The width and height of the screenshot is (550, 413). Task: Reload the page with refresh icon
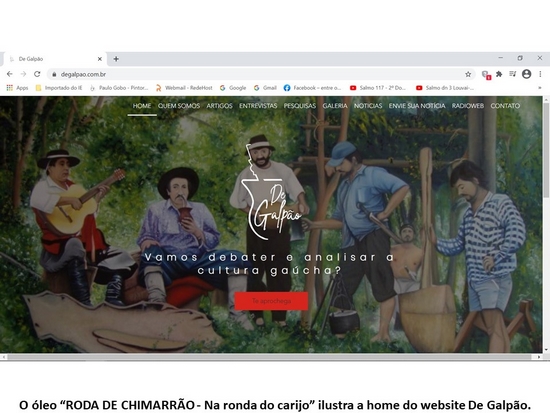click(x=37, y=74)
